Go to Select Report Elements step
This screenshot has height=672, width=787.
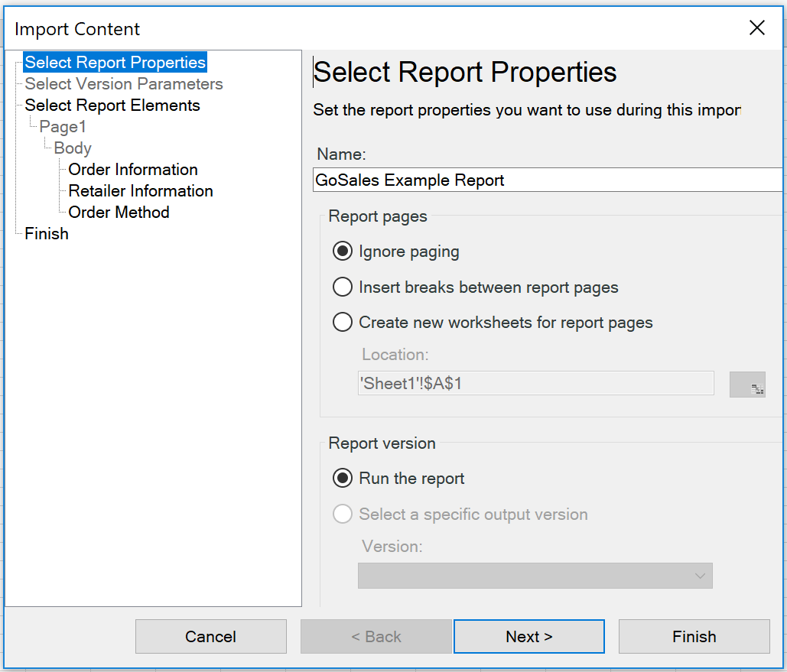pyautogui.click(x=112, y=106)
